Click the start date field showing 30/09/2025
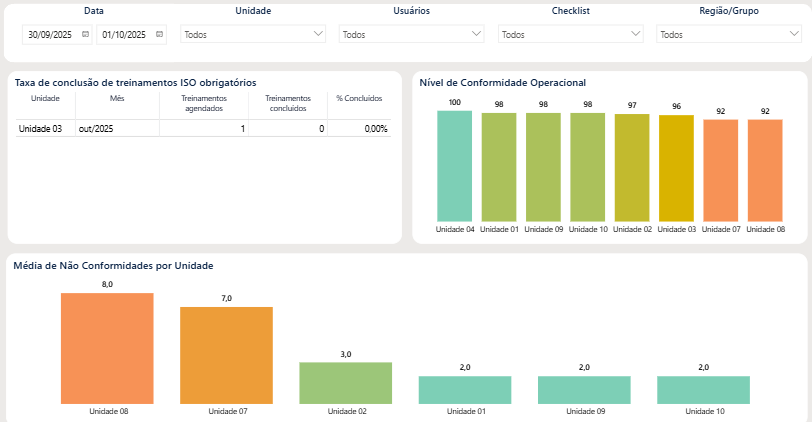The height and width of the screenshot is (422, 812). 50,34
